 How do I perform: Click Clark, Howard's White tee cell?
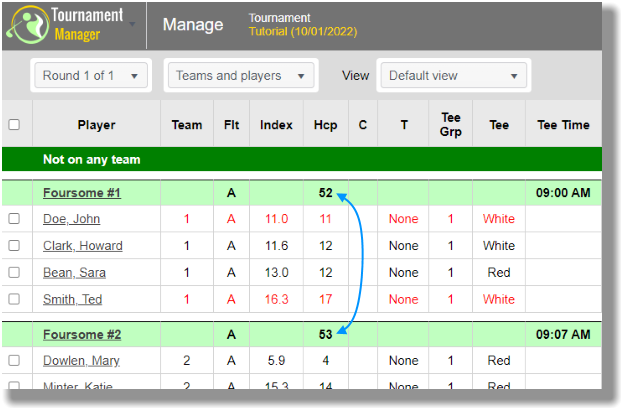coord(499,245)
